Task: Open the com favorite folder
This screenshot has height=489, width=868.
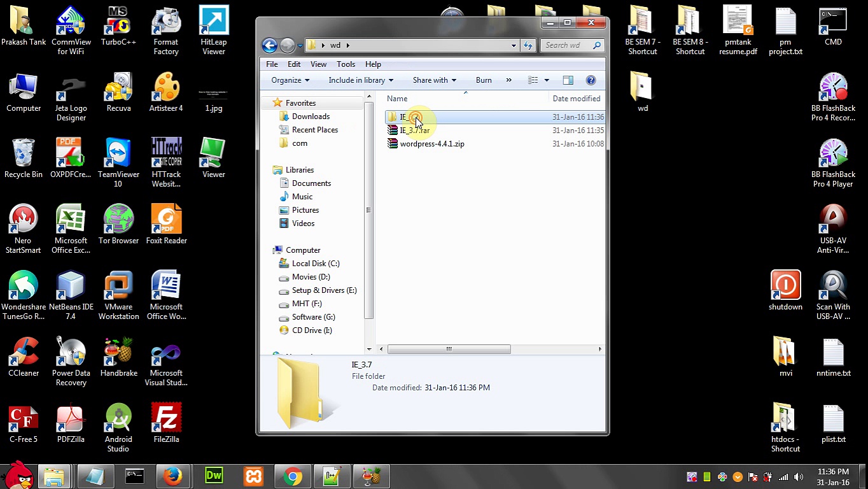Action: (x=299, y=143)
